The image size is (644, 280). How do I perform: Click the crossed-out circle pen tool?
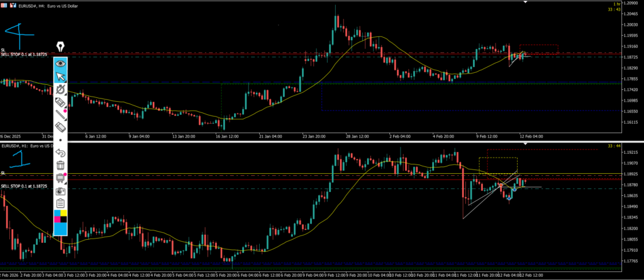(60, 90)
